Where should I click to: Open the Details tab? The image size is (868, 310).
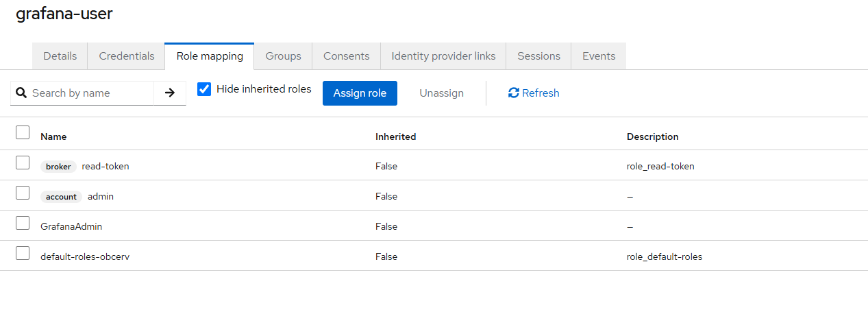(60, 56)
